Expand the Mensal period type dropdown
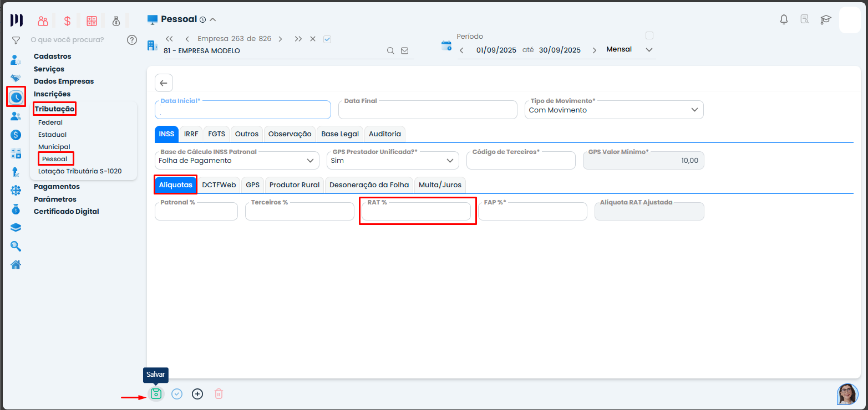This screenshot has height=410, width=868. click(x=649, y=49)
